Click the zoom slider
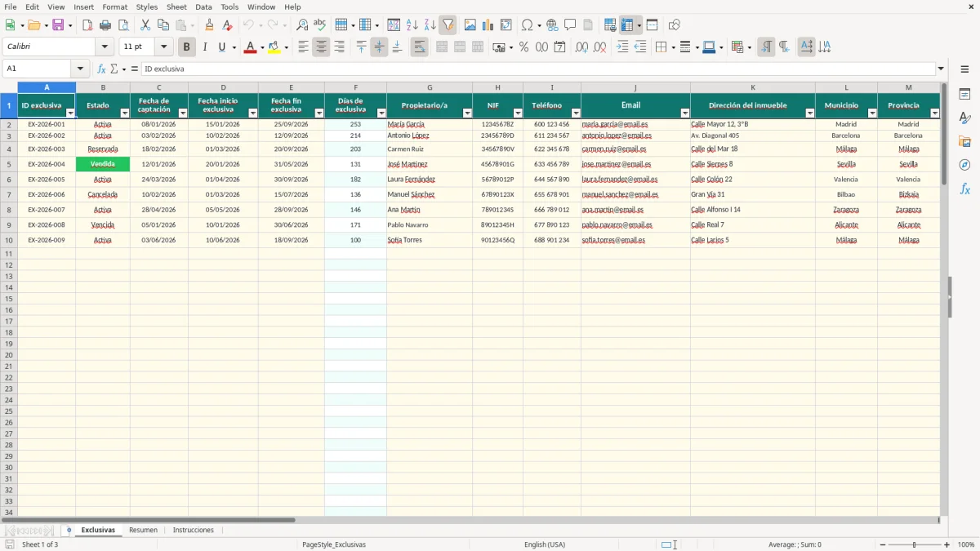980x551 pixels. pos(913,544)
